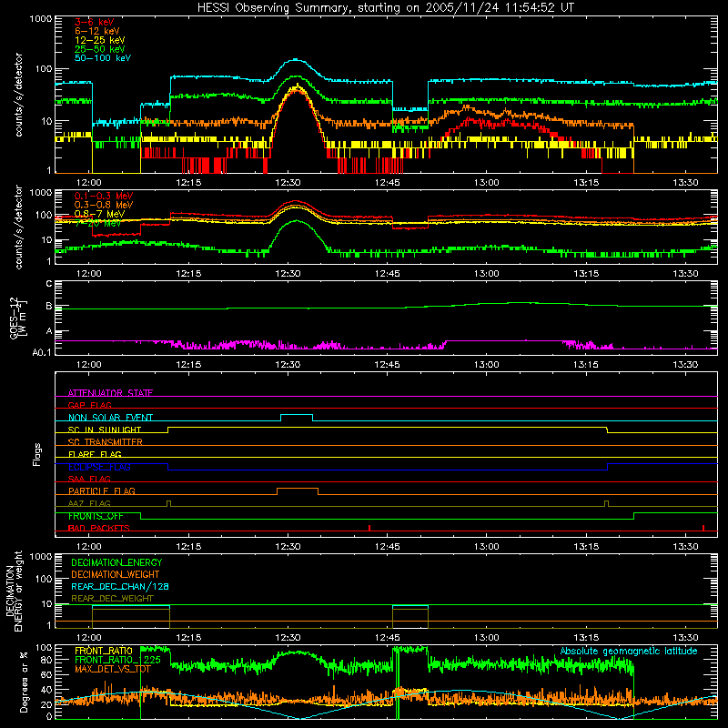Click the 0.3-0.8 MeV legend label
Screen dimensions: 728x728
(x=104, y=205)
